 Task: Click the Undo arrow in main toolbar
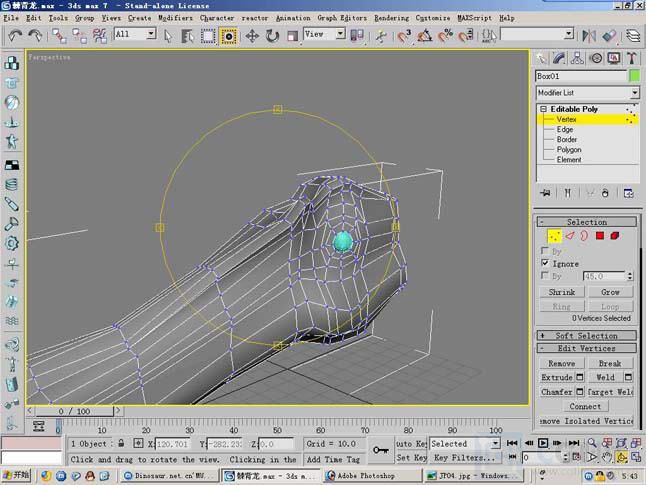tap(15, 36)
